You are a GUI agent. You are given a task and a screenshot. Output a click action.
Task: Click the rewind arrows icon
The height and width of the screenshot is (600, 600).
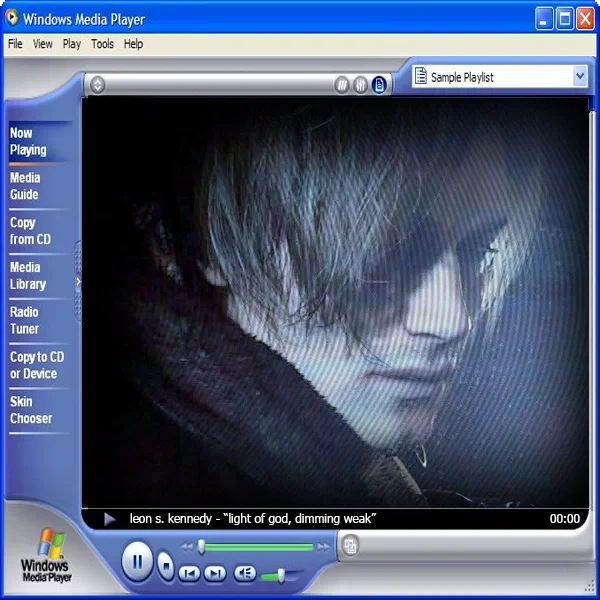point(187,547)
